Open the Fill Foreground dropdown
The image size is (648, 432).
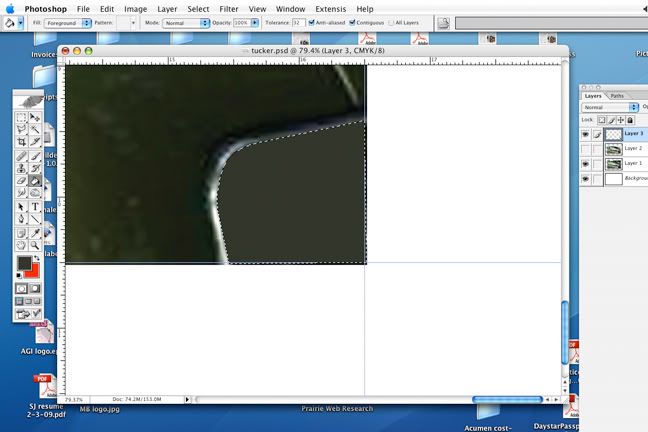(x=68, y=23)
